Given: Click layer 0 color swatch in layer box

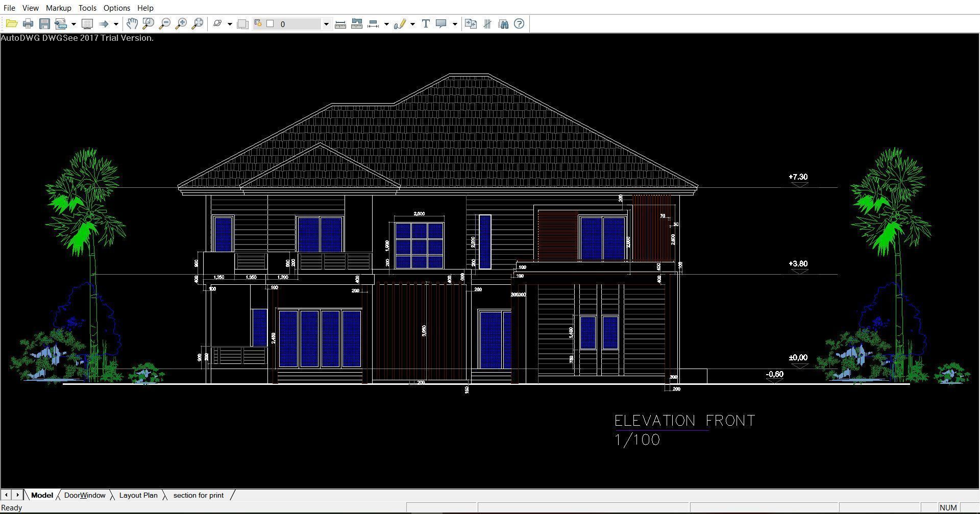Looking at the screenshot, I should pos(271,23).
